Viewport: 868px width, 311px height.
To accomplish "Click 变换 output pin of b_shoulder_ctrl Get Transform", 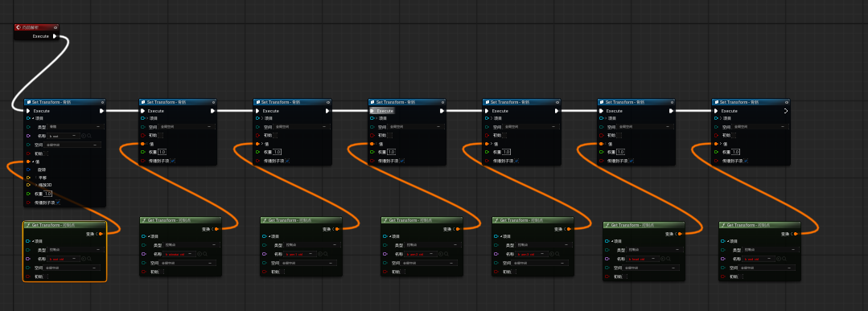I will coord(216,229).
